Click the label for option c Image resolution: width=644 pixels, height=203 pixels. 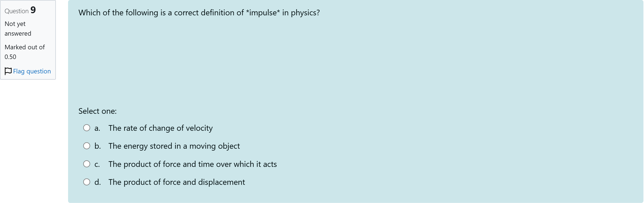193,164
